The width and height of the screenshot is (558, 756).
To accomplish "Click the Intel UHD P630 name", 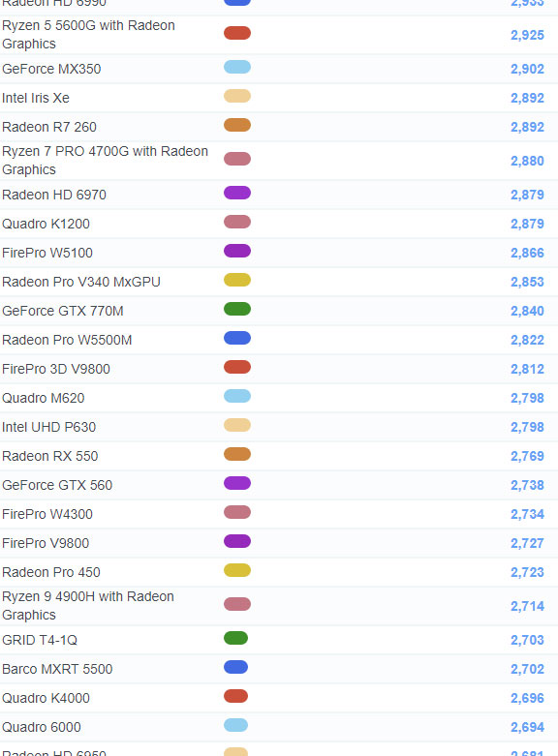I will coord(48,427).
